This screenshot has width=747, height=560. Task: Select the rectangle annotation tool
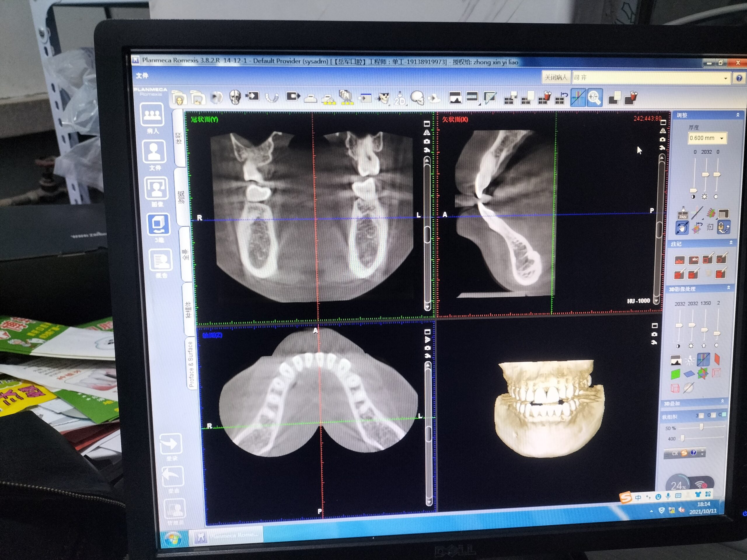point(708,259)
